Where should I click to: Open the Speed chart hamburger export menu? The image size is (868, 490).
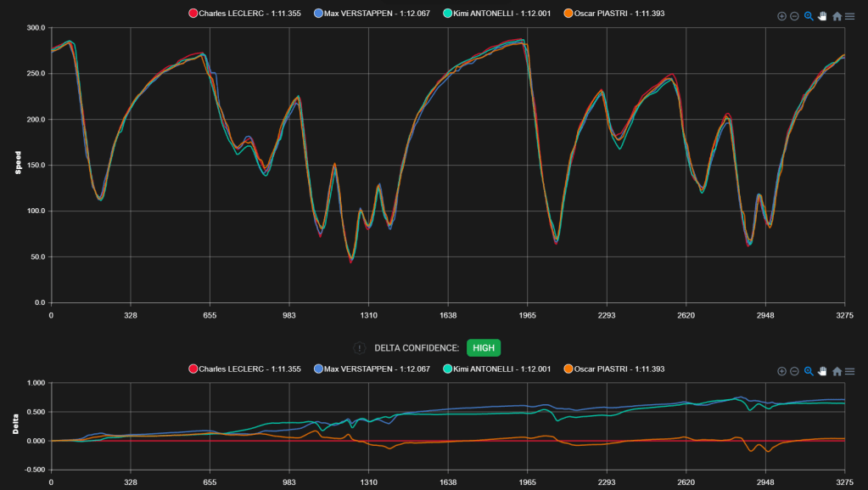(x=849, y=16)
